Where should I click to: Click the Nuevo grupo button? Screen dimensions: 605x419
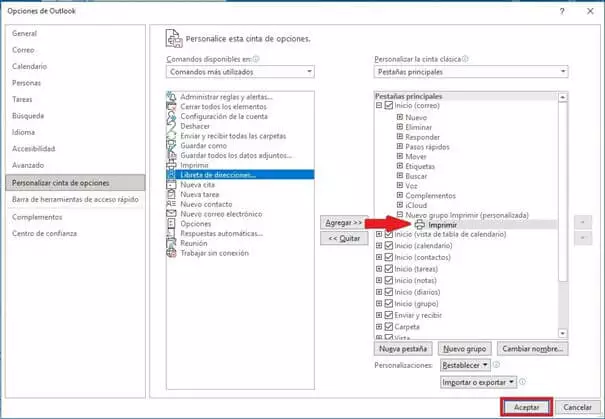coord(465,349)
